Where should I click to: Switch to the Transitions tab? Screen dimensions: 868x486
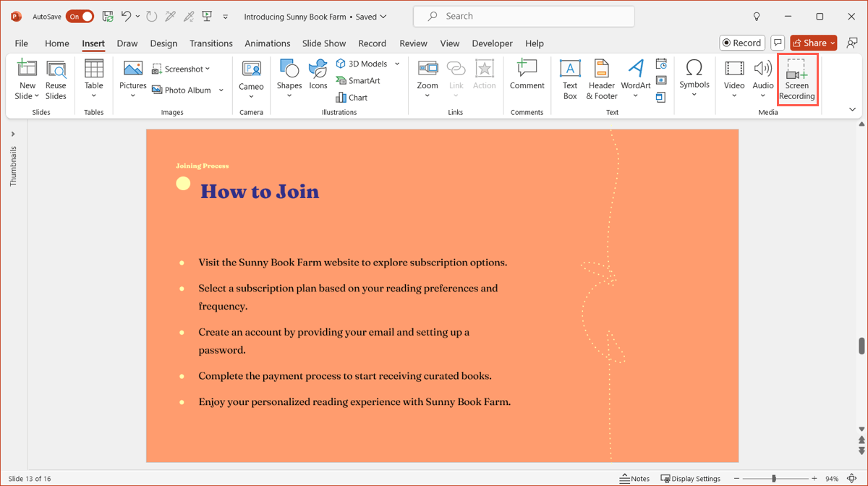pyautogui.click(x=211, y=43)
